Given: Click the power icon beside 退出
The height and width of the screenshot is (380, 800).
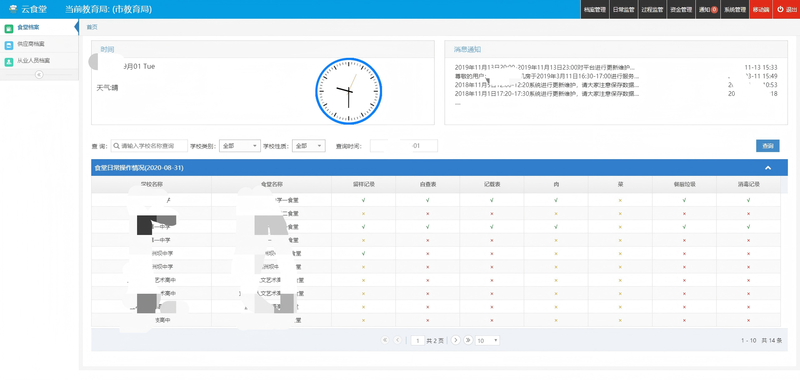Looking at the screenshot, I should click(x=780, y=9).
